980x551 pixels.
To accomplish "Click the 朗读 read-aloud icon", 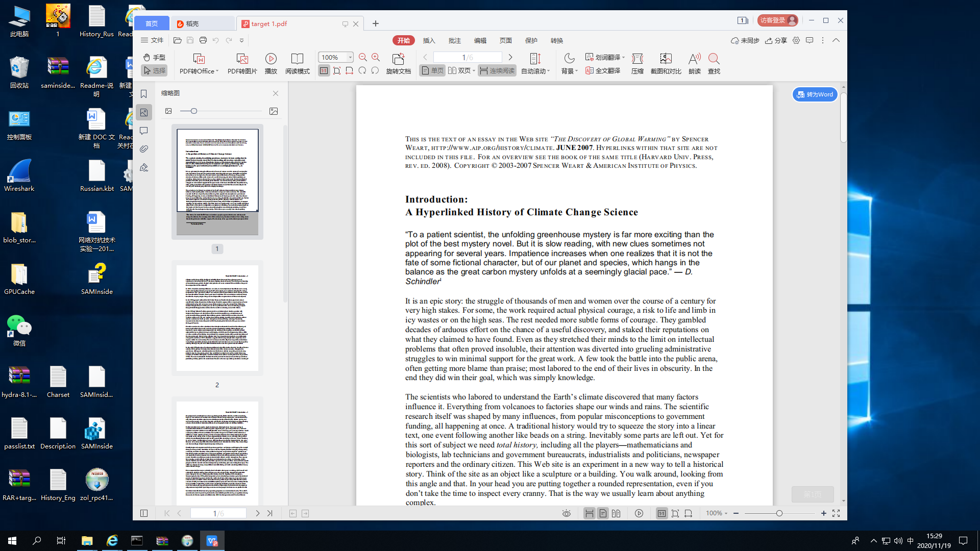I will click(694, 59).
